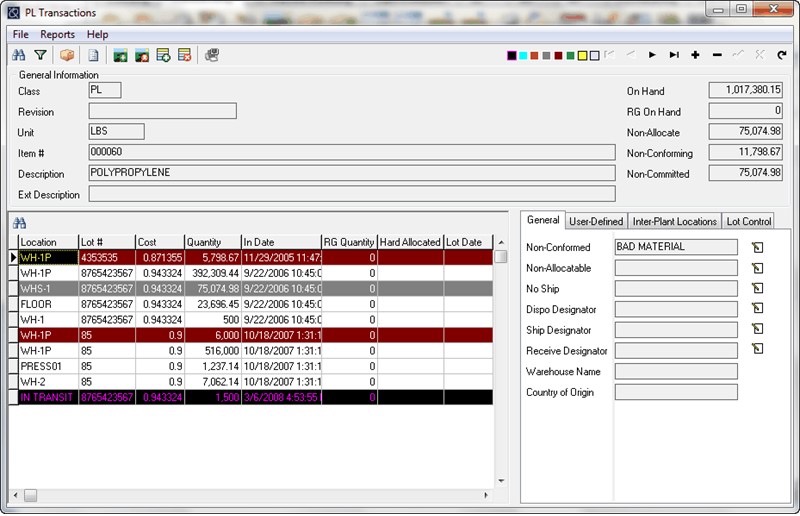This screenshot has width=800, height=516.
Task: Click the Quantity column header
Action: 212,242
